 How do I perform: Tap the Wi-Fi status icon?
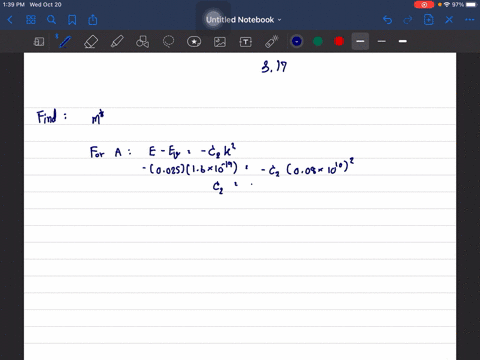tap(447, 5)
